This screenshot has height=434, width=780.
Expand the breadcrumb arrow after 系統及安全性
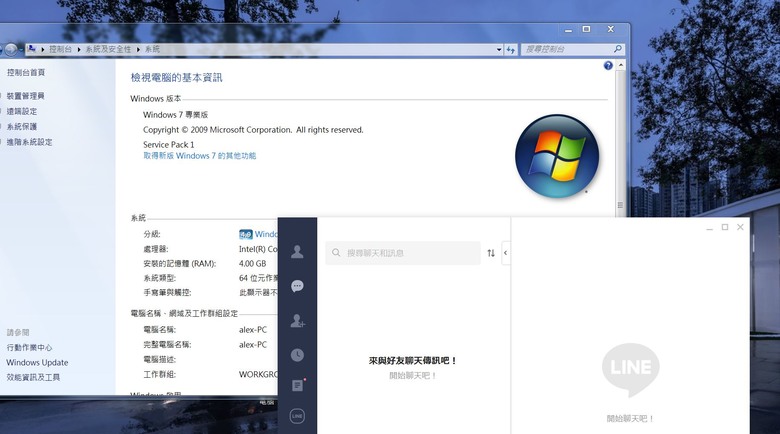point(138,49)
